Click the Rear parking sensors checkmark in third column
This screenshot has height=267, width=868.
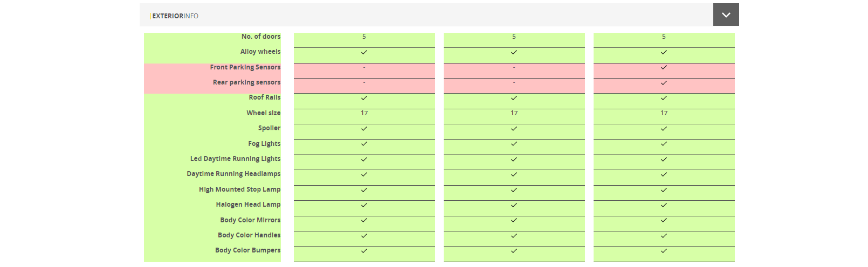point(664,83)
